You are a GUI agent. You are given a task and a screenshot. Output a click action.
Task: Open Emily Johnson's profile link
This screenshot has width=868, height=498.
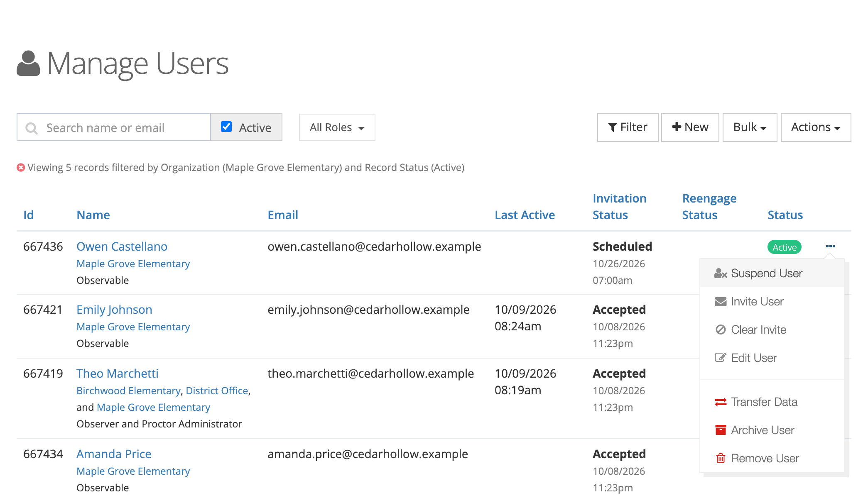114,310
